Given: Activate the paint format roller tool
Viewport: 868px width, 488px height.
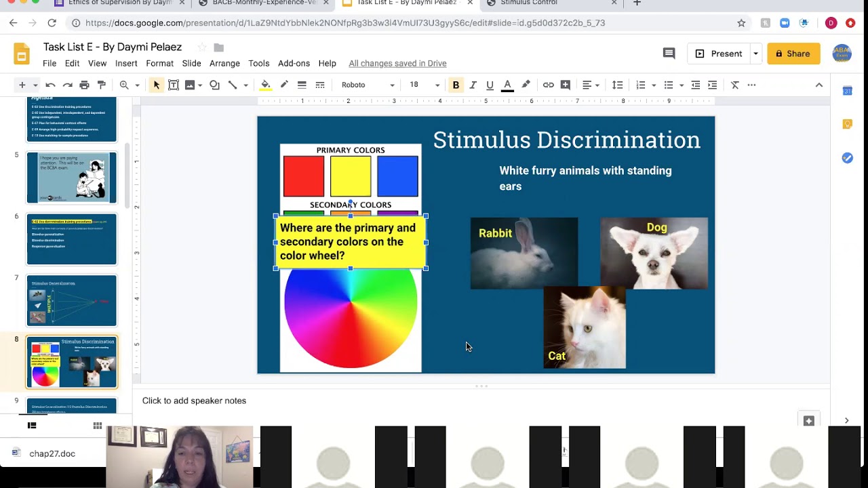Looking at the screenshot, I should pos(102,85).
